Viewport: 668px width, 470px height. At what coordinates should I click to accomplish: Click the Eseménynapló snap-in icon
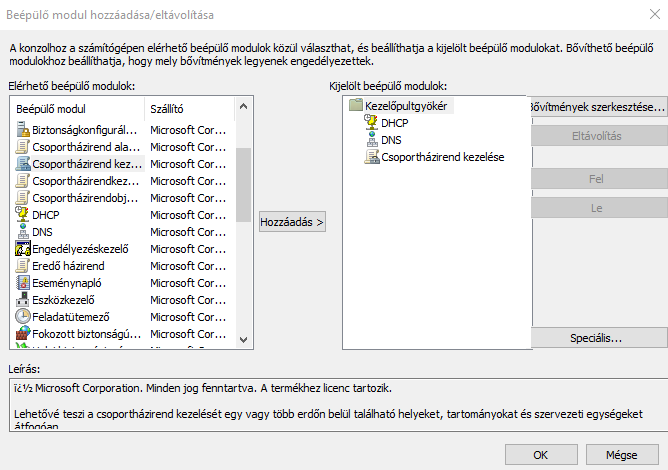[x=23, y=283]
